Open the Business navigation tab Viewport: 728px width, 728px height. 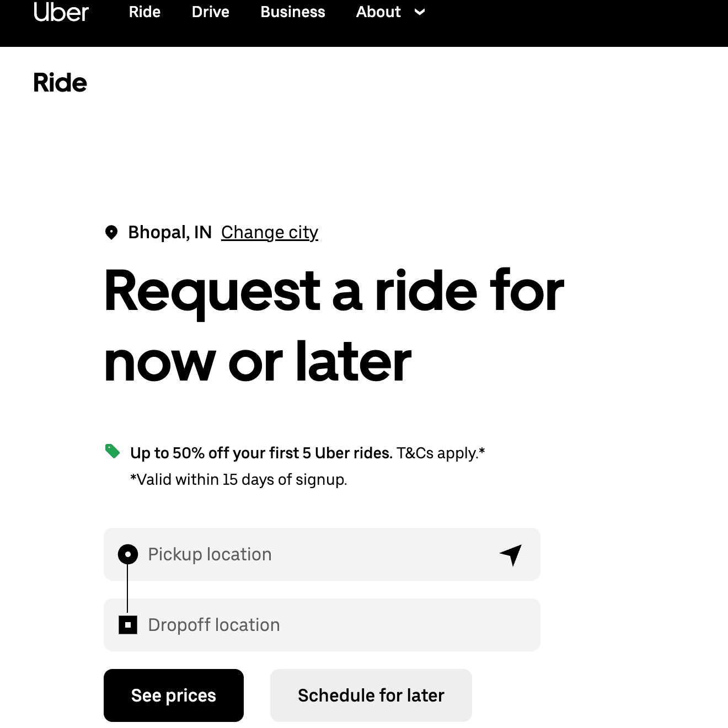[x=292, y=12]
